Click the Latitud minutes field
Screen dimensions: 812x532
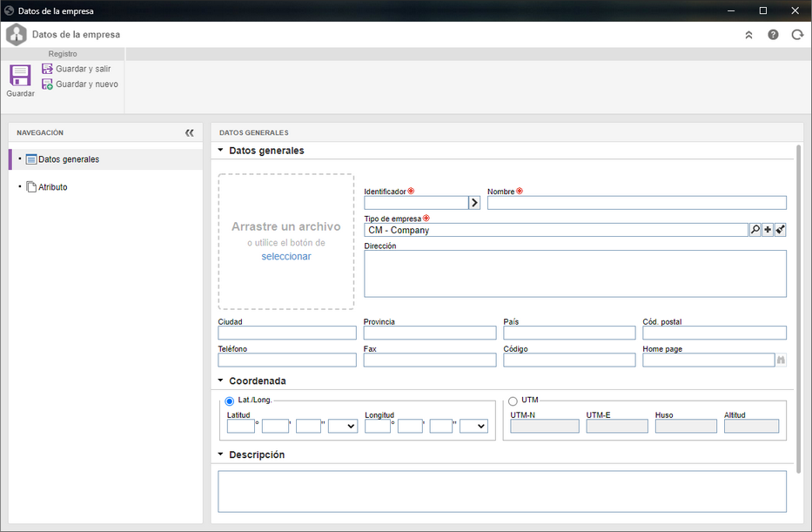[275, 427]
